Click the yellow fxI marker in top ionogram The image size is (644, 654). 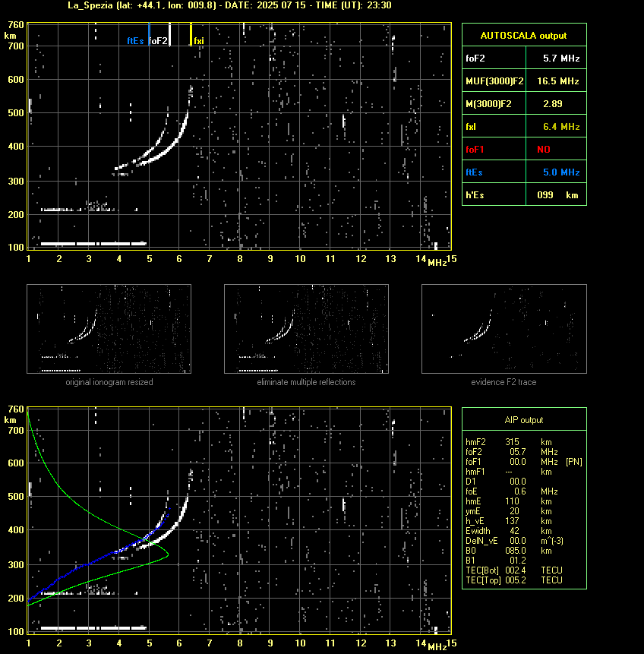coord(191,34)
